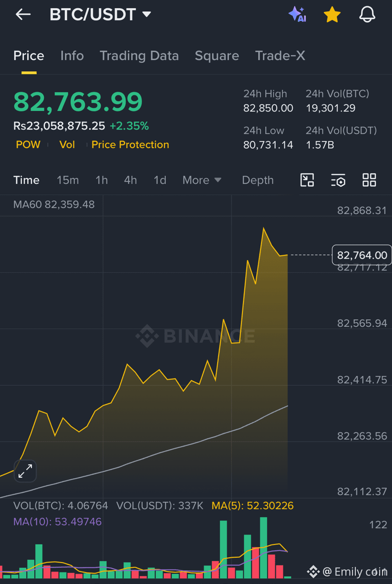Select the 4h chart interval

pyautogui.click(x=131, y=180)
